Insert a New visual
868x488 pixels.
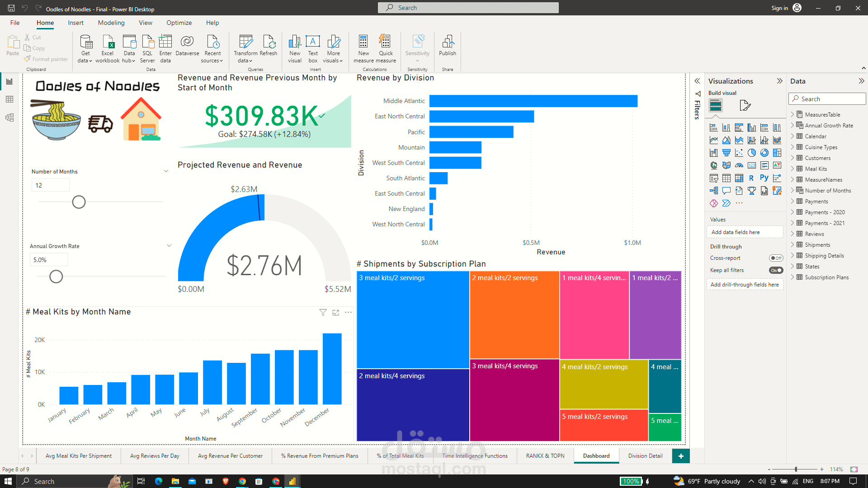pos(295,49)
